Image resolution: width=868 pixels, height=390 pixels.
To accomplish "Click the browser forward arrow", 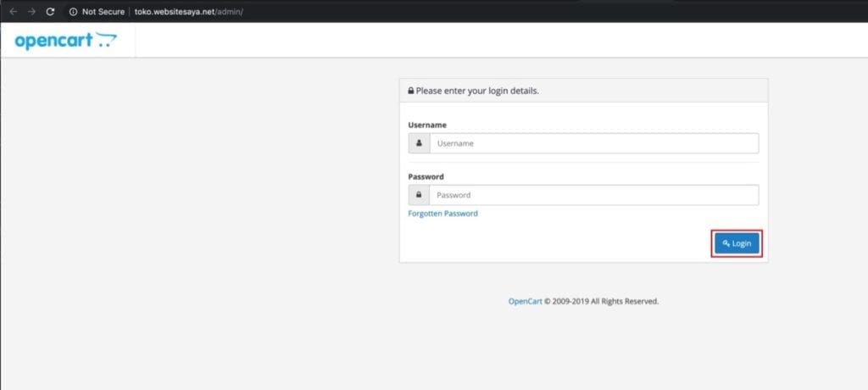I will [x=31, y=12].
